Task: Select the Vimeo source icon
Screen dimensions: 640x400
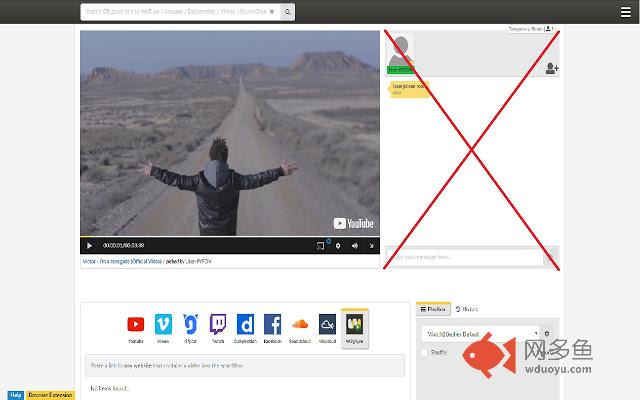Action: coord(163,329)
